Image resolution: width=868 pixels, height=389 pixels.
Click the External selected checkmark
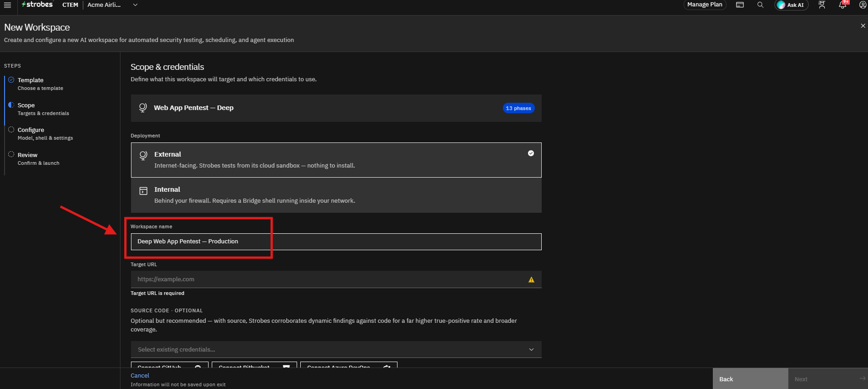tap(531, 153)
